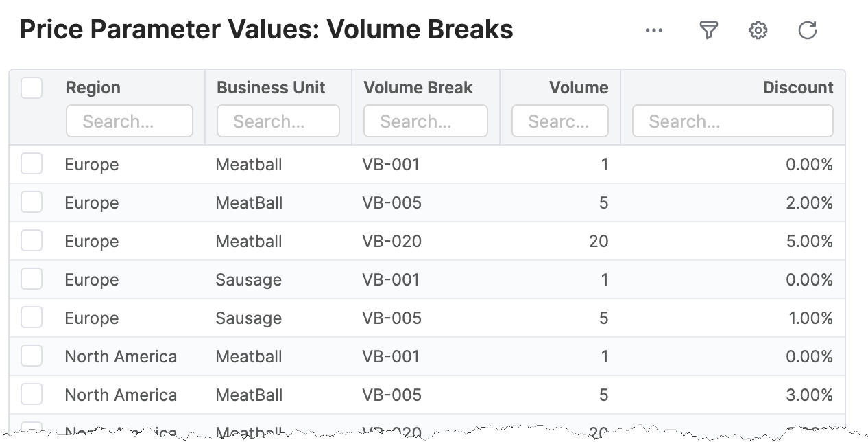Screen dimensions: 868x442
Task: Toggle the select-all checkbox in the header
Action: pyautogui.click(x=32, y=88)
